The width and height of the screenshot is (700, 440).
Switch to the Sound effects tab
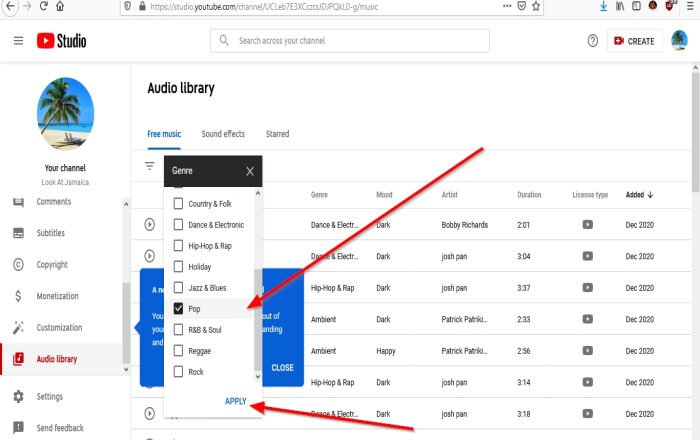pyautogui.click(x=223, y=134)
